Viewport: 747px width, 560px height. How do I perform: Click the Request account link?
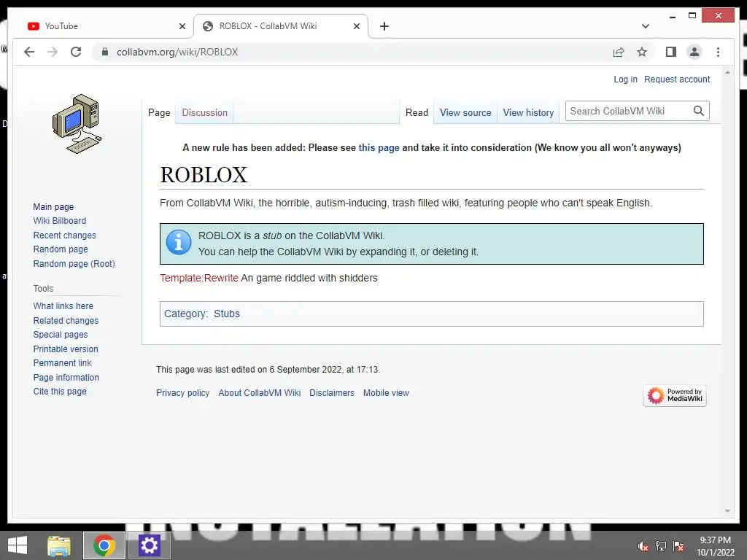click(x=677, y=79)
